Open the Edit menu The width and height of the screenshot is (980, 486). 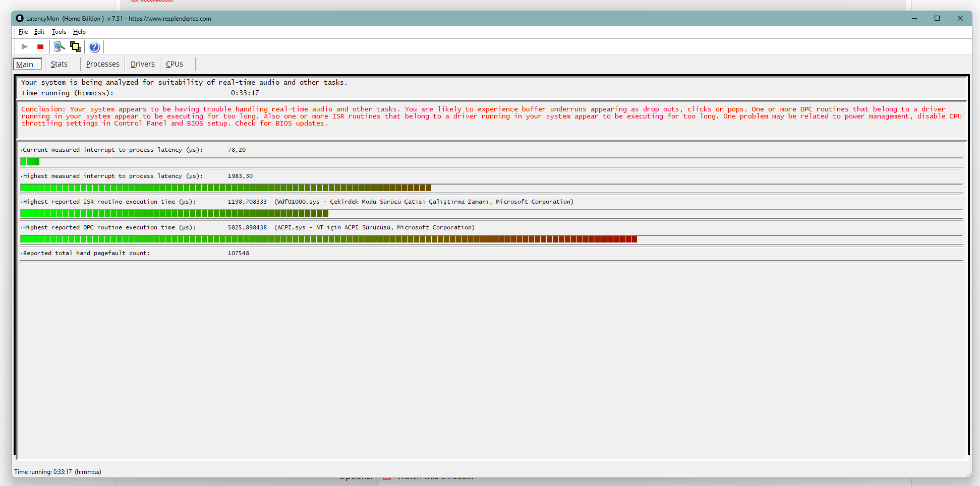(x=39, y=32)
